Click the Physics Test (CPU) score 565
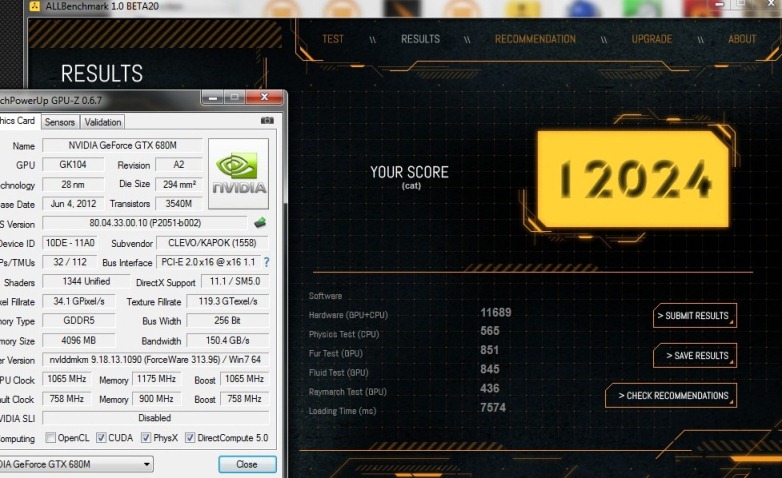Image resolution: width=782 pixels, height=478 pixels. pos(490,331)
